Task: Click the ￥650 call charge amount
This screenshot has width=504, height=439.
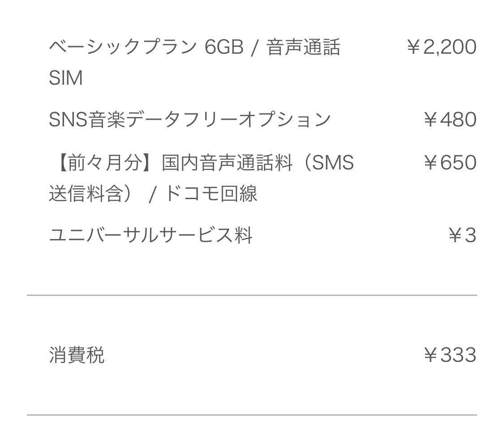Action: 450,162
